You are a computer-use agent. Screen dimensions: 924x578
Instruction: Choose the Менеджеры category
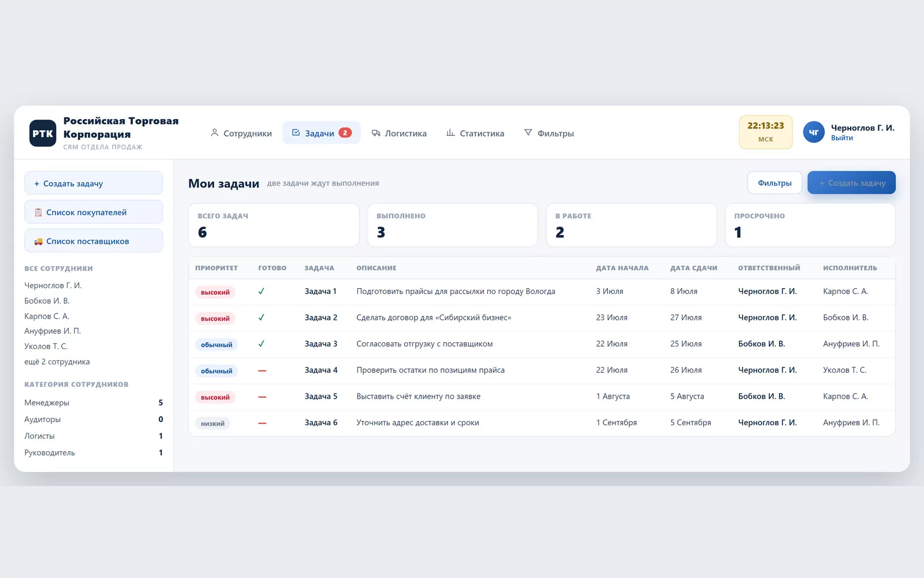(x=94, y=403)
